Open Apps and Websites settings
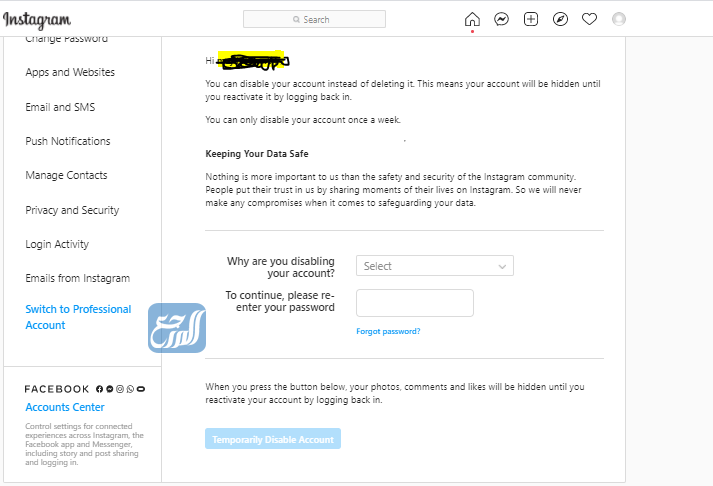 [x=70, y=72]
